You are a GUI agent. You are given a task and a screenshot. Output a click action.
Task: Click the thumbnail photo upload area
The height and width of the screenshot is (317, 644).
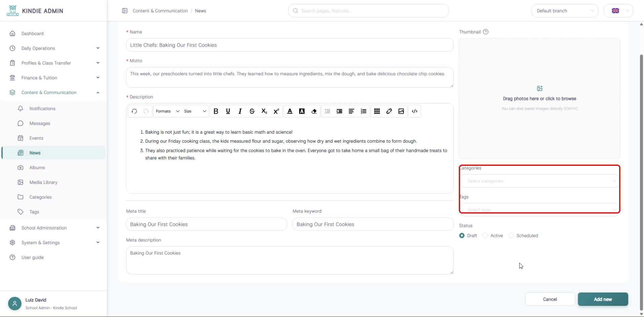pyautogui.click(x=539, y=98)
